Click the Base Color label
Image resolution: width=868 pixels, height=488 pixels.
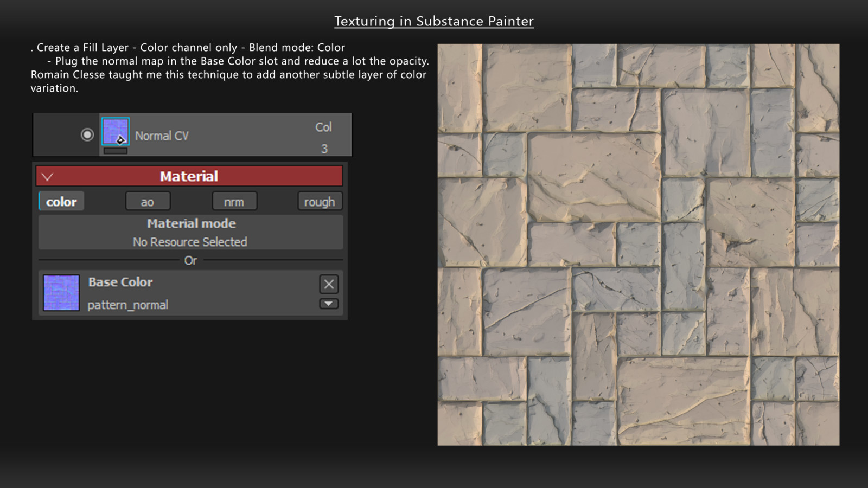click(x=120, y=282)
